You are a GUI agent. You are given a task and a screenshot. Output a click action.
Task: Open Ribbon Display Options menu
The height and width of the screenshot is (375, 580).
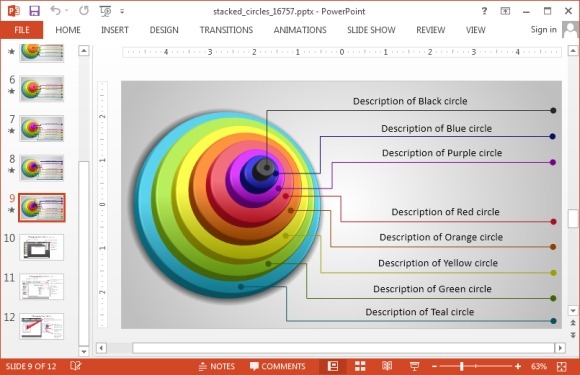(x=505, y=11)
